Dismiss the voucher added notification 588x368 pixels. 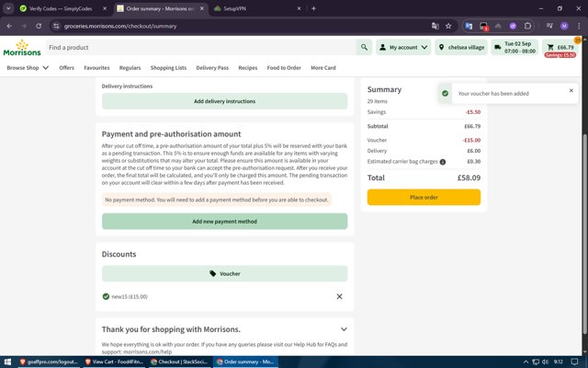pyautogui.click(x=571, y=90)
